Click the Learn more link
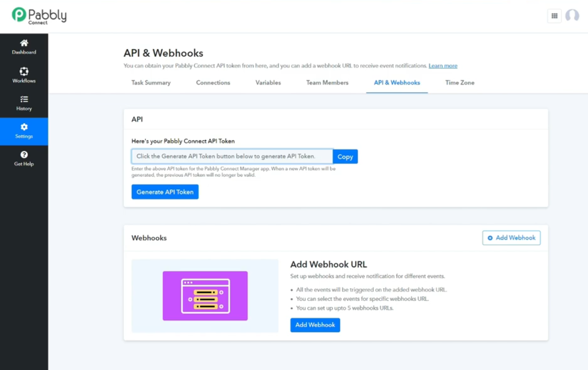Image resolution: width=588 pixels, height=370 pixels. tap(443, 66)
